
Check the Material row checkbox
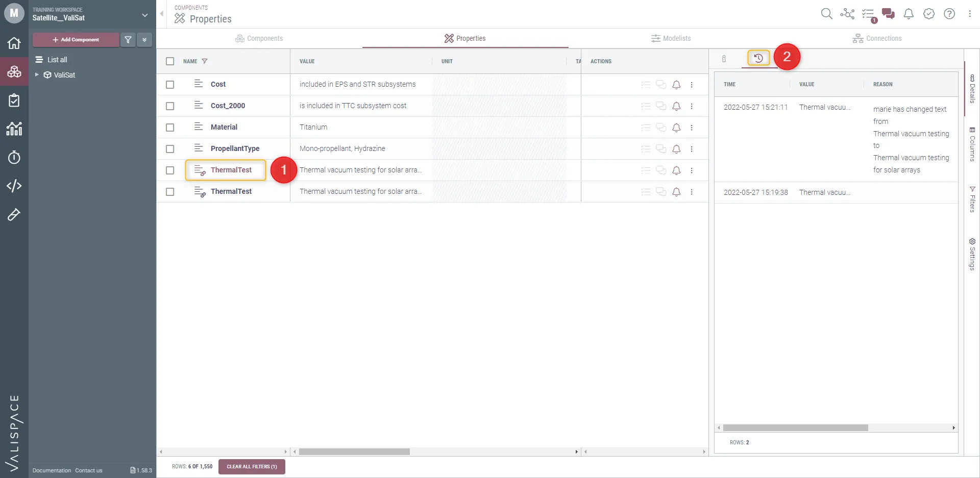170,128
